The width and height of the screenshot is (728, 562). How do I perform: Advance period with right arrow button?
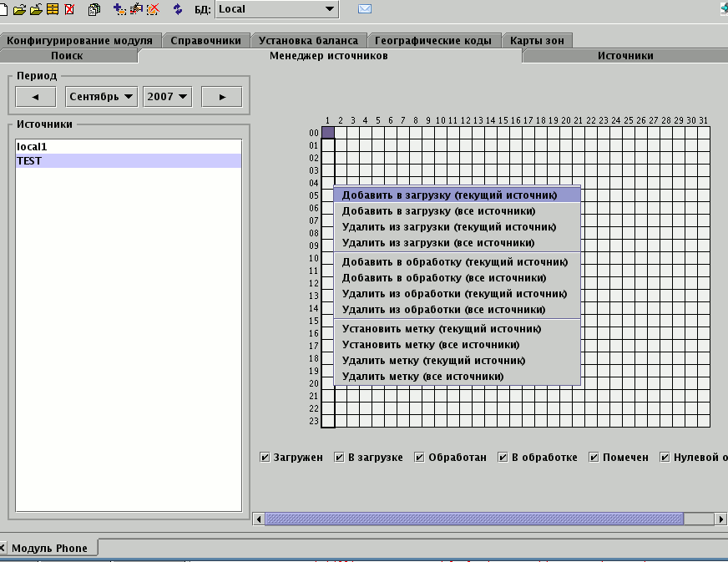[222, 97]
